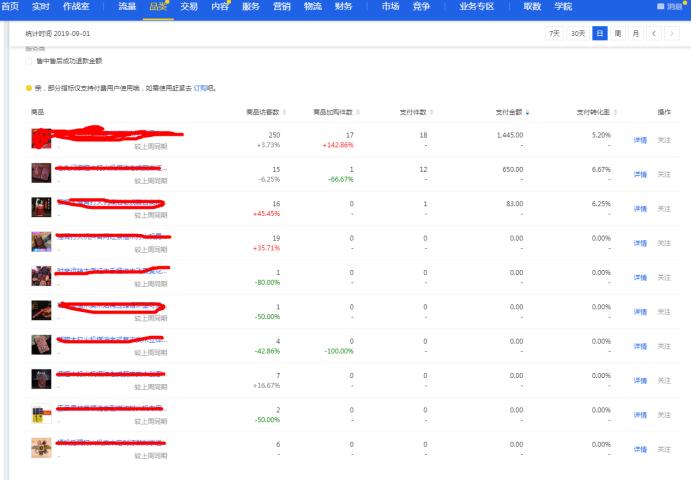Click the last product thumbnail in list
692x480 pixels.
pyautogui.click(x=41, y=447)
